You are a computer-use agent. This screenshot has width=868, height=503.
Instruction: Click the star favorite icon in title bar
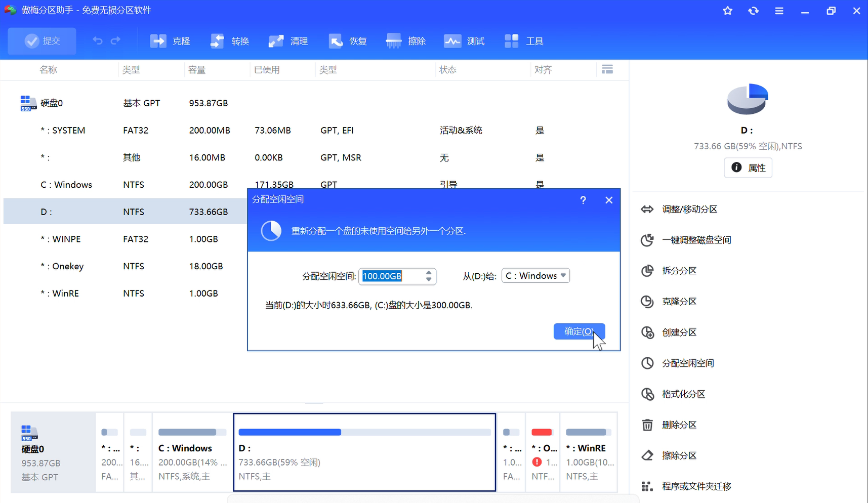point(727,11)
